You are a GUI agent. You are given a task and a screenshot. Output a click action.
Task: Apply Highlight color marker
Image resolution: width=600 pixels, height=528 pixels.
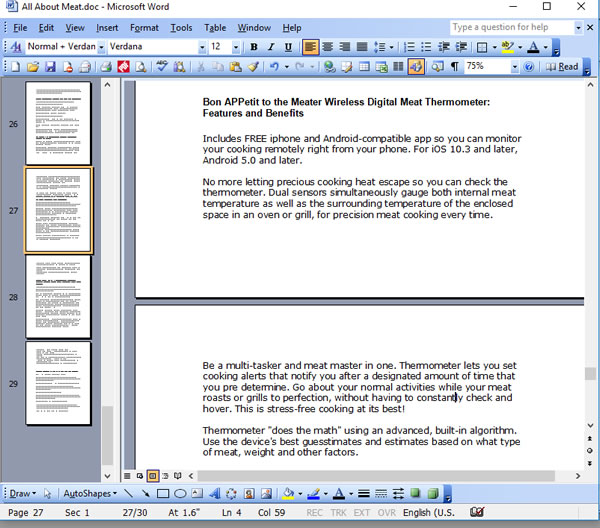point(508,47)
